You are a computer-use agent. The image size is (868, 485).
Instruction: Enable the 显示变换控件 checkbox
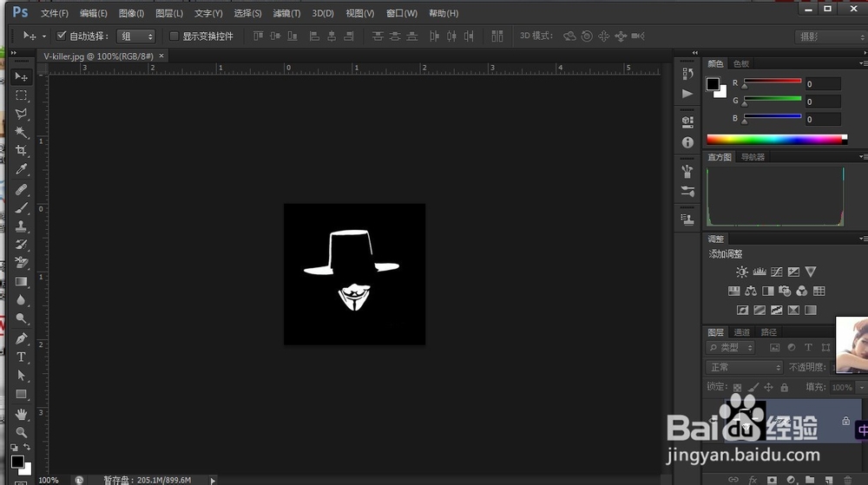click(x=174, y=36)
